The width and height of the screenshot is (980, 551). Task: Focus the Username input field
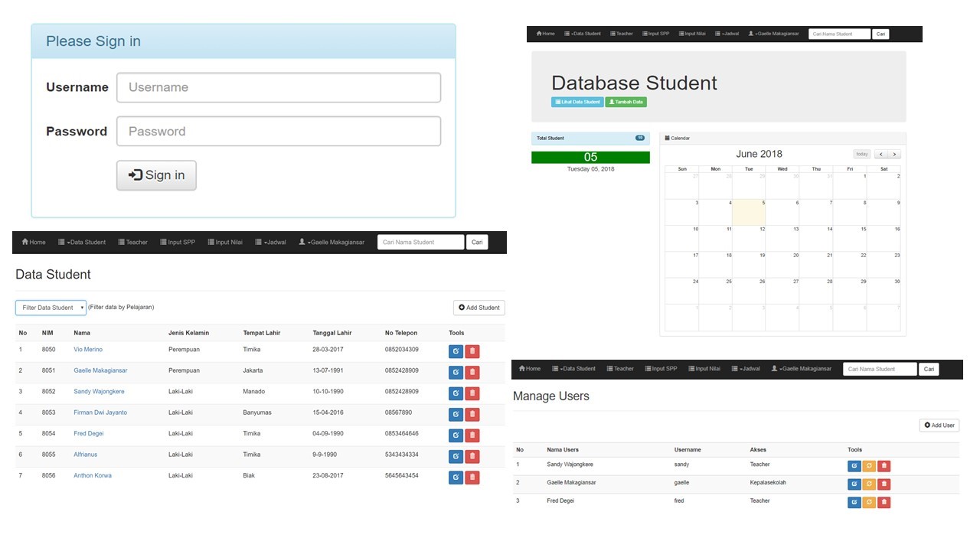coord(279,87)
